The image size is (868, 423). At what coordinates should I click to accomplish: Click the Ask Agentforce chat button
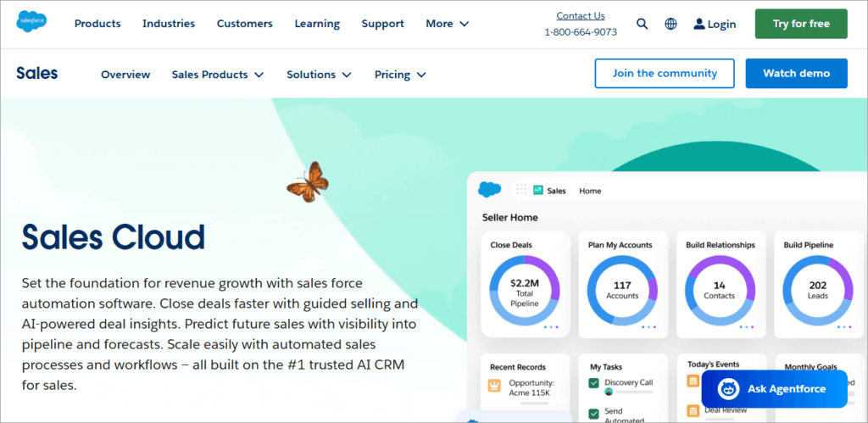click(775, 389)
